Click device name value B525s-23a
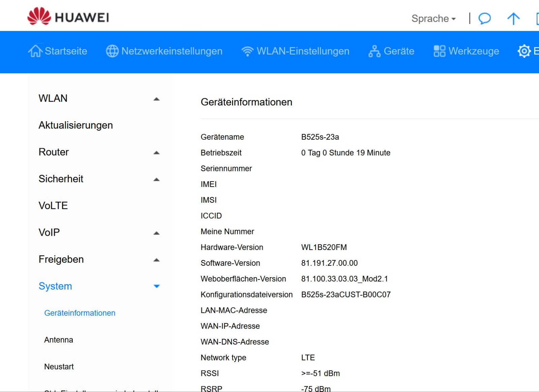Screen dimensions: 539x392 click(x=320, y=137)
